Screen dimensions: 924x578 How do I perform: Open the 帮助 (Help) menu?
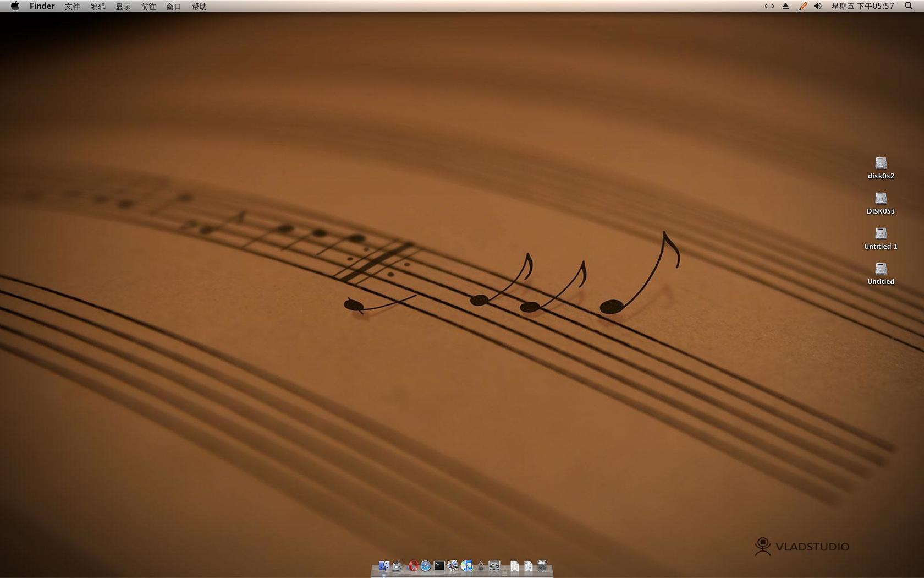pyautogui.click(x=199, y=6)
